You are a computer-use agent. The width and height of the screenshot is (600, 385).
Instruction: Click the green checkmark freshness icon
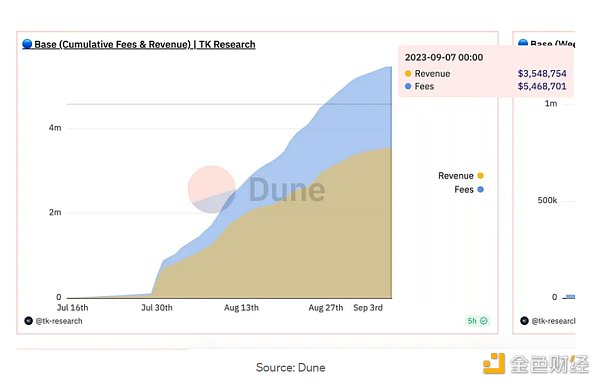pyautogui.click(x=484, y=321)
